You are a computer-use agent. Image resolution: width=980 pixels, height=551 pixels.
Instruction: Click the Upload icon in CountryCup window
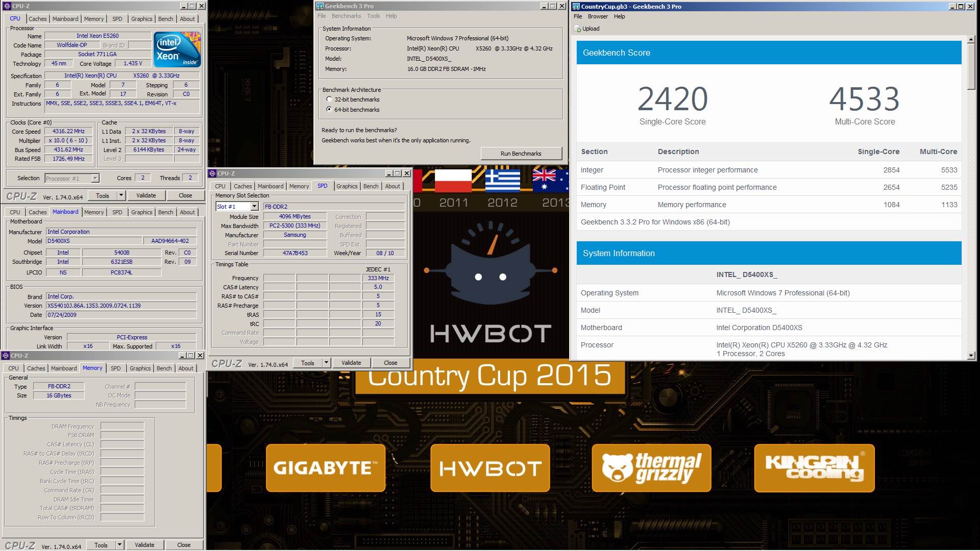coord(577,29)
